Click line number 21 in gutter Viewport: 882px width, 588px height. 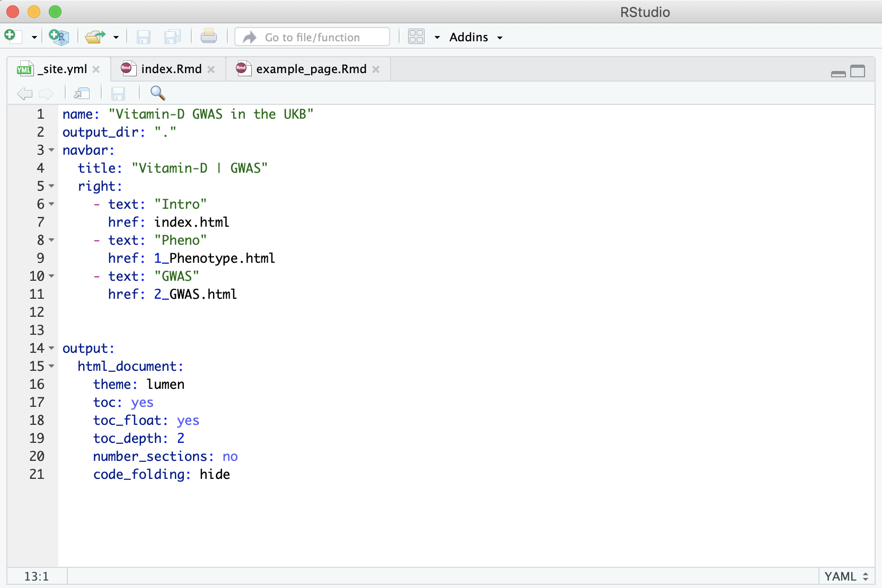(x=37, y=475)
